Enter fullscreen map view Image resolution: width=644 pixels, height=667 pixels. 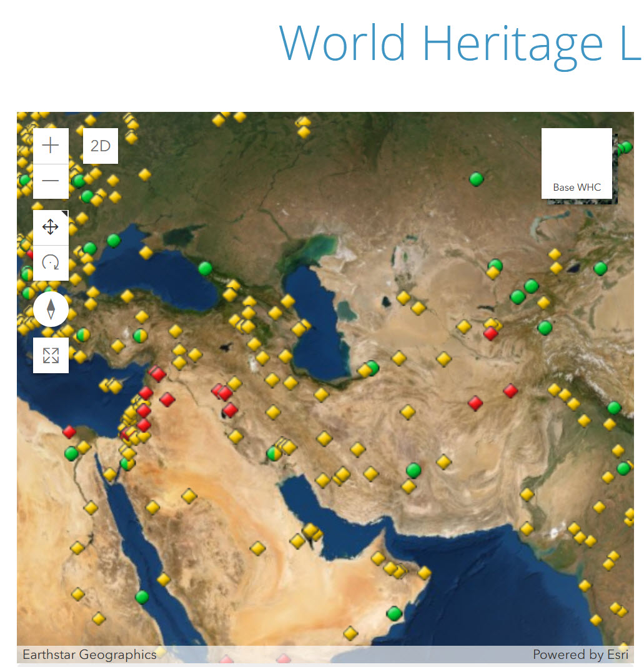[51, 356]
